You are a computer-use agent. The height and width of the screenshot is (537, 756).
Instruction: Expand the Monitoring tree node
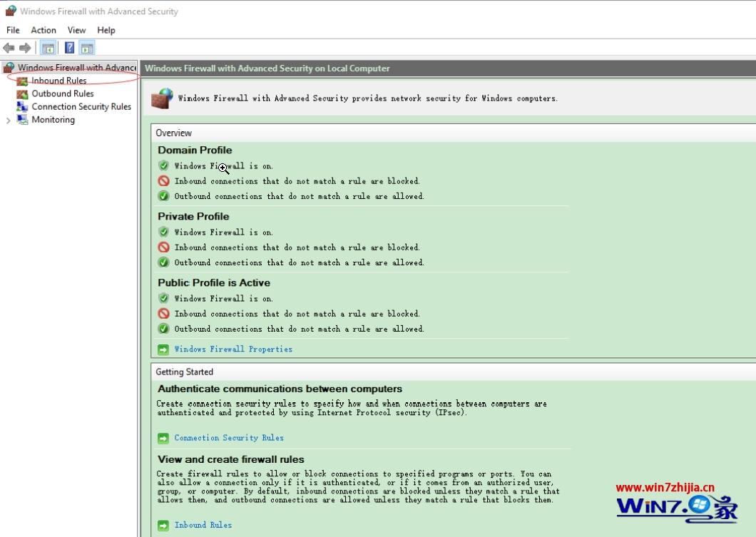8,121
